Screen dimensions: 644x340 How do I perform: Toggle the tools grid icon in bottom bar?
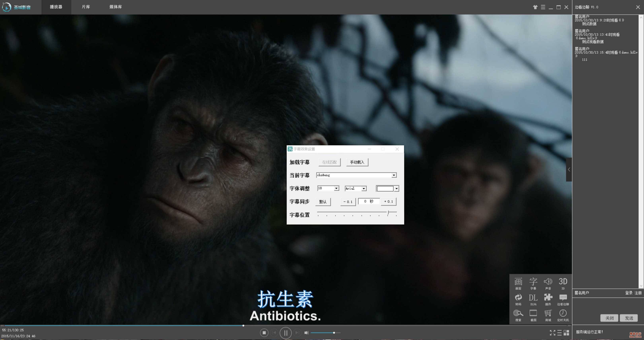[x=566, y=333]
